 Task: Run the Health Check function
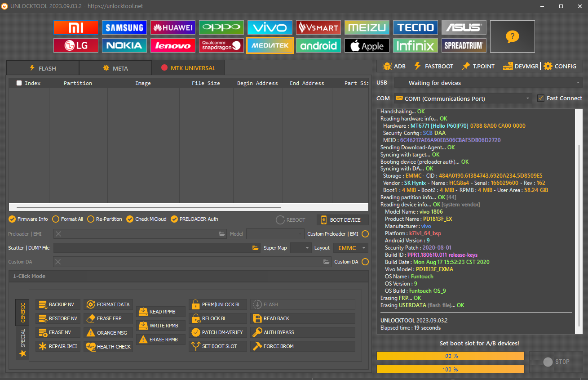tap(108, 347)
